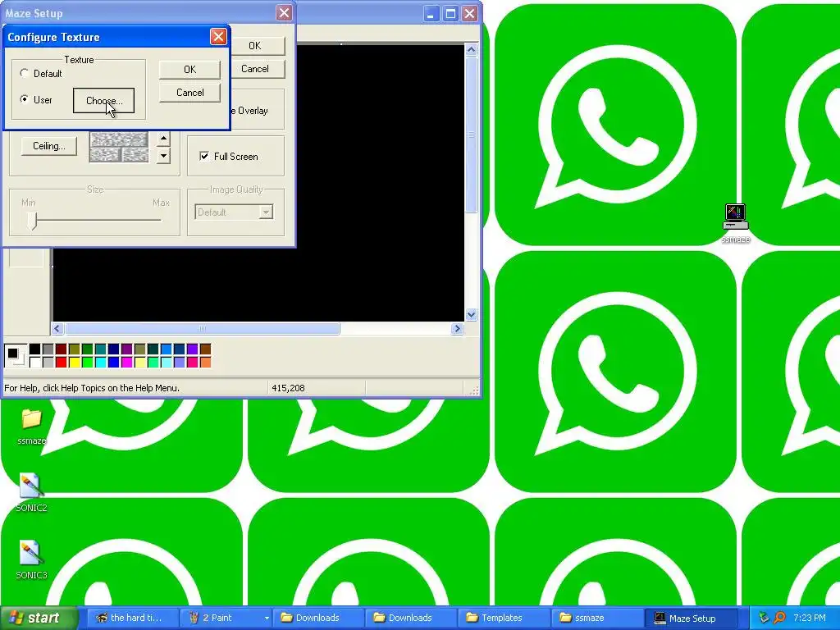The width and height of the screenshot is (840, 630).
Task: Pick the bright yellow palette color
Action: click(x=75, y=363)
